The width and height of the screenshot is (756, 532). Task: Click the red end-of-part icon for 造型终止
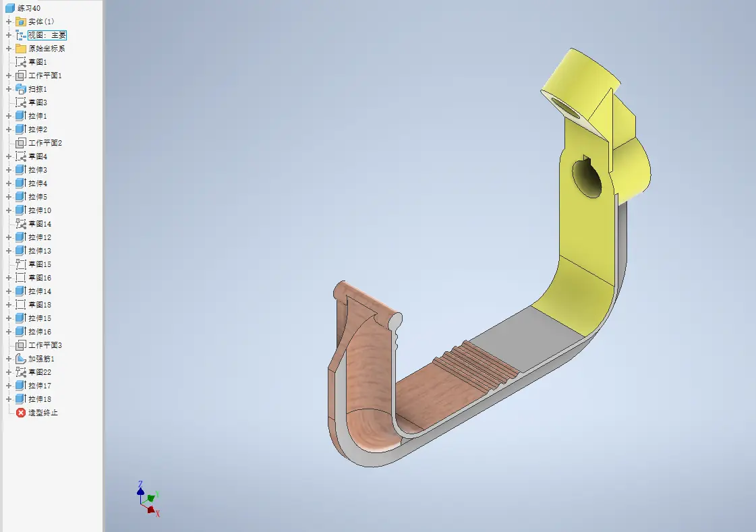coord(20,413)
